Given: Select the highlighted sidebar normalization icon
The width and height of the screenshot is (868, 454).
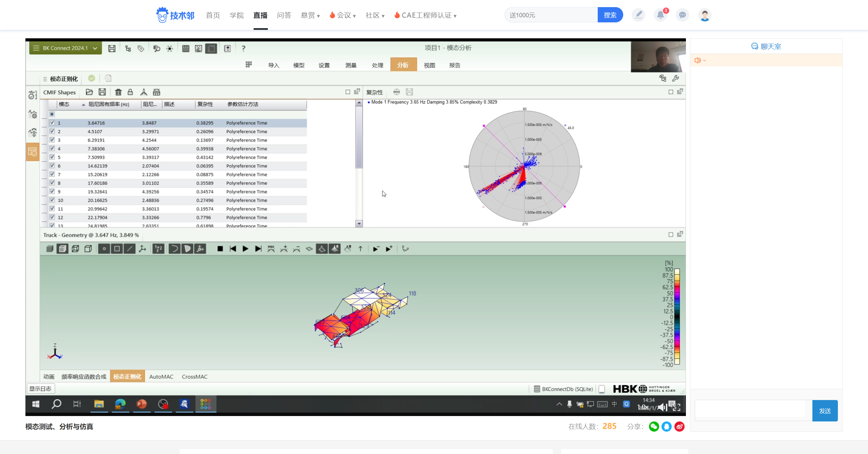Looking at the screenshot, I should [x=33, y=152].
